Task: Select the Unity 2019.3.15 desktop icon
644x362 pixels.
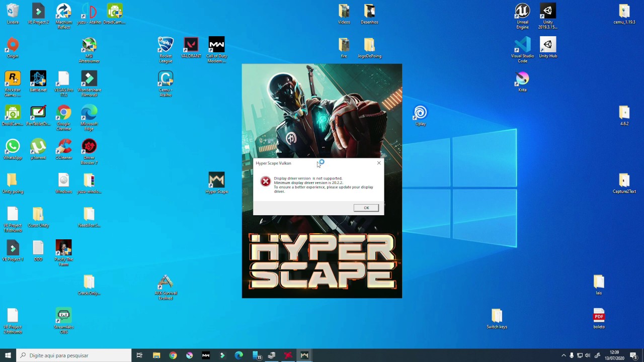Action: coord(548,16)
